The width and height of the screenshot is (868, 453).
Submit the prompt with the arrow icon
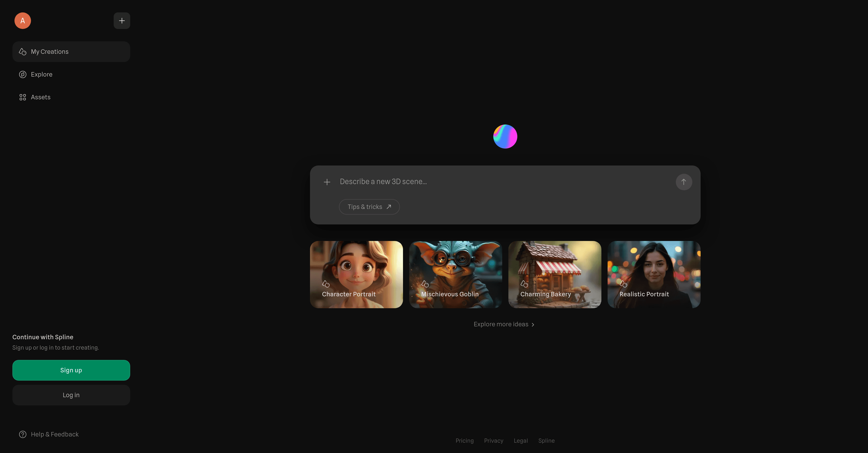[684, 182]
